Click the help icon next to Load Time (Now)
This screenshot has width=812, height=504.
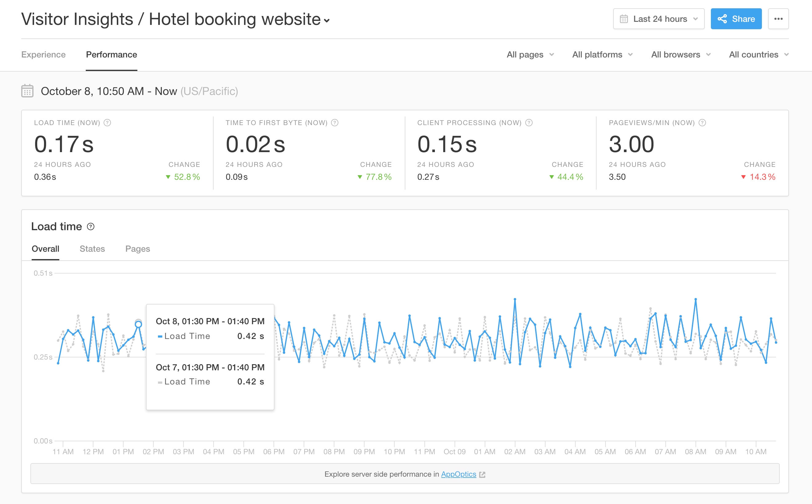pyautogui.click(x=107, y=123)
